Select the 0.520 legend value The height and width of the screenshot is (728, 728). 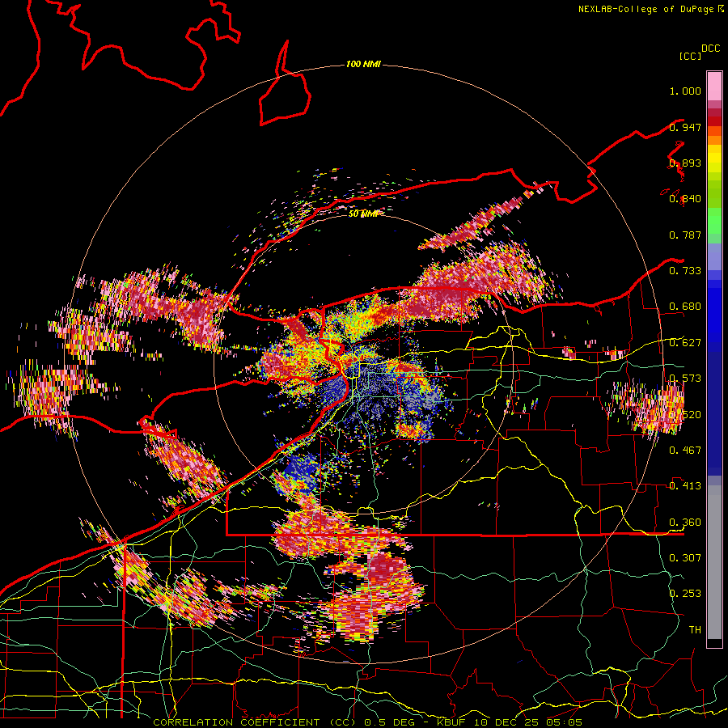(x=685, y=414)
